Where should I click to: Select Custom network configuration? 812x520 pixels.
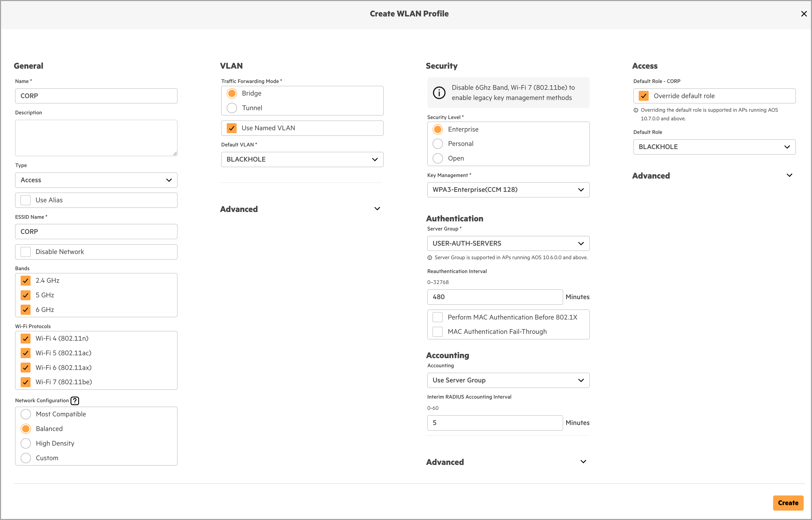click(x=26, y=458)
